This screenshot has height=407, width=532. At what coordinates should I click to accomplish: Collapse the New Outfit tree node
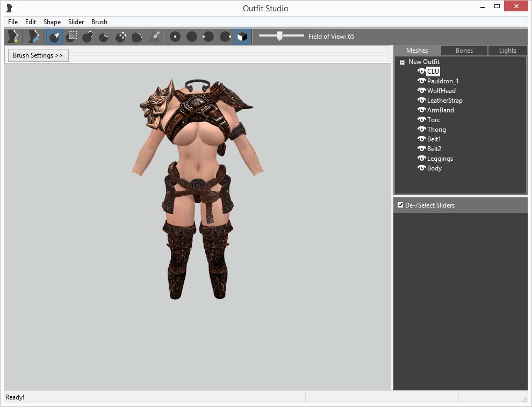[x=402, y=62]
